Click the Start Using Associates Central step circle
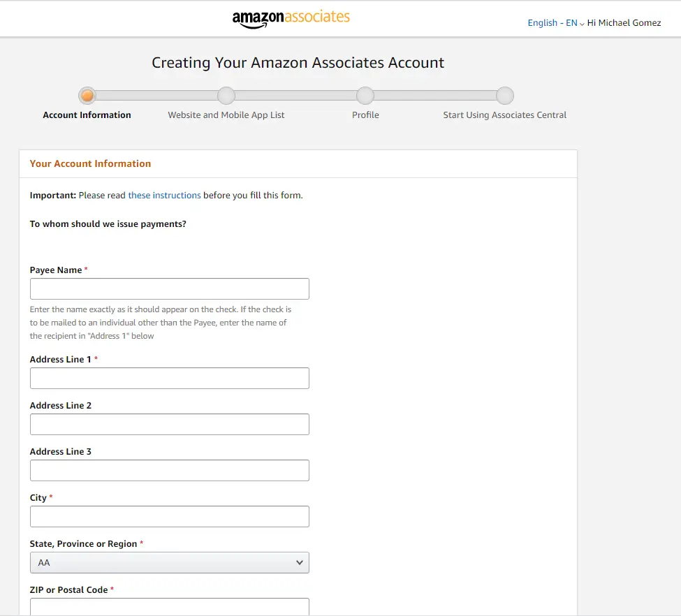Screen dimensions: 681x616 point(505,96)
